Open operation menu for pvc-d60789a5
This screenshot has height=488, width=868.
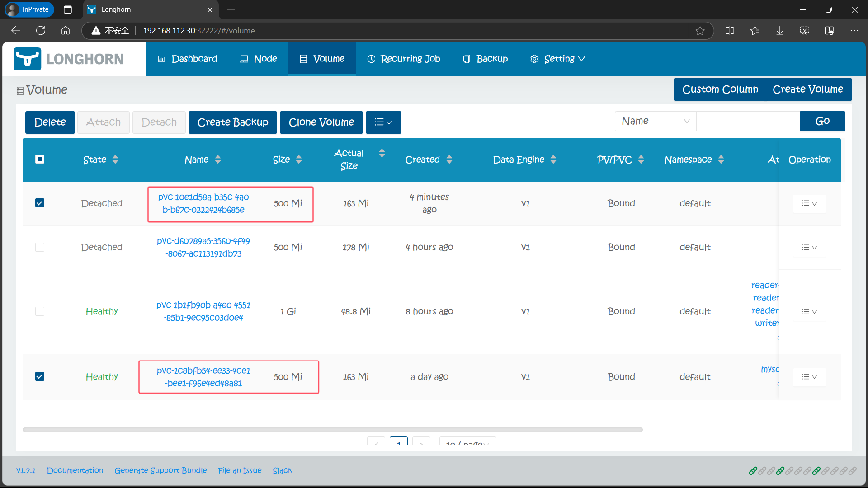click(x=809, y=247)
